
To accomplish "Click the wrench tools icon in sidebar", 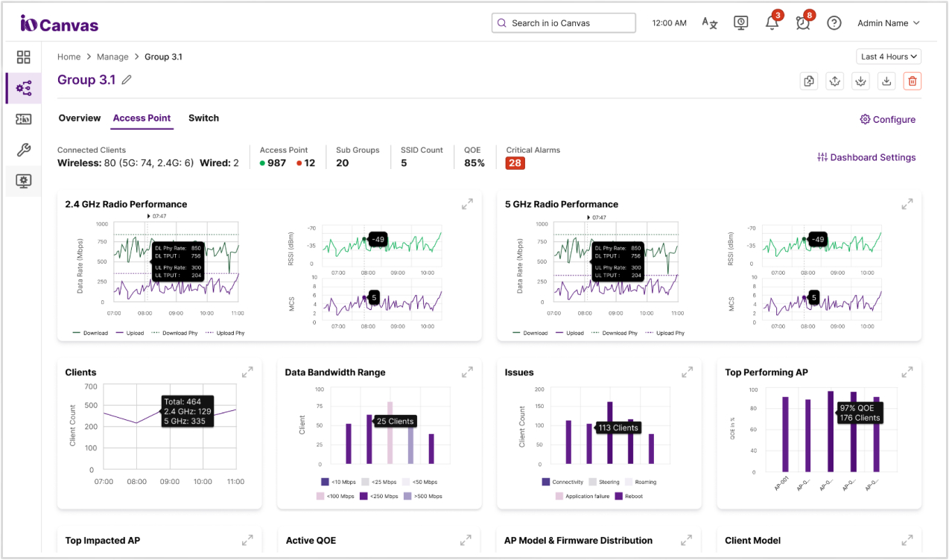I will (x=24, y=150).
